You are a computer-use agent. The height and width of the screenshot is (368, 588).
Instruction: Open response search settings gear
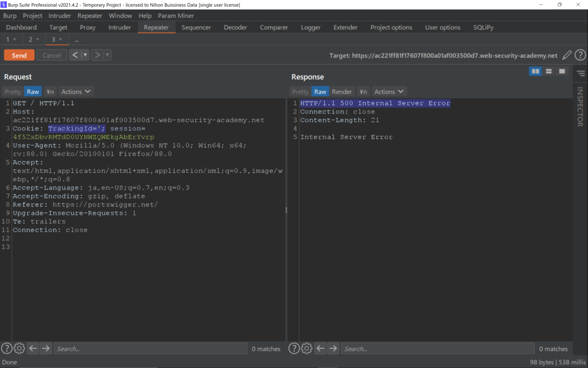307,348
